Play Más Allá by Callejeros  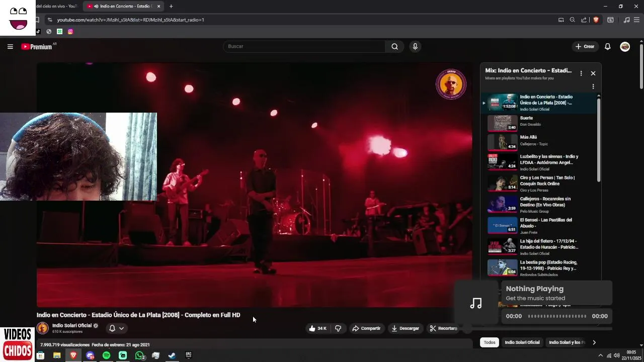tap(538, 141)
